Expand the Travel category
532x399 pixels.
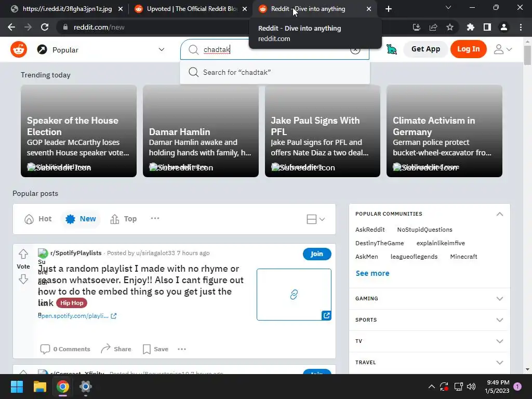coord(429,362)
